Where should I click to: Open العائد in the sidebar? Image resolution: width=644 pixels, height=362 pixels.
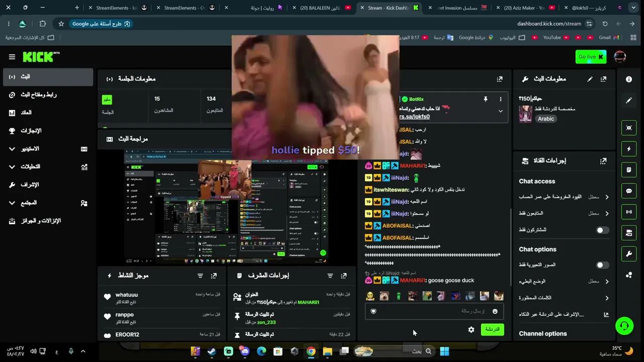tap(48, 113)
